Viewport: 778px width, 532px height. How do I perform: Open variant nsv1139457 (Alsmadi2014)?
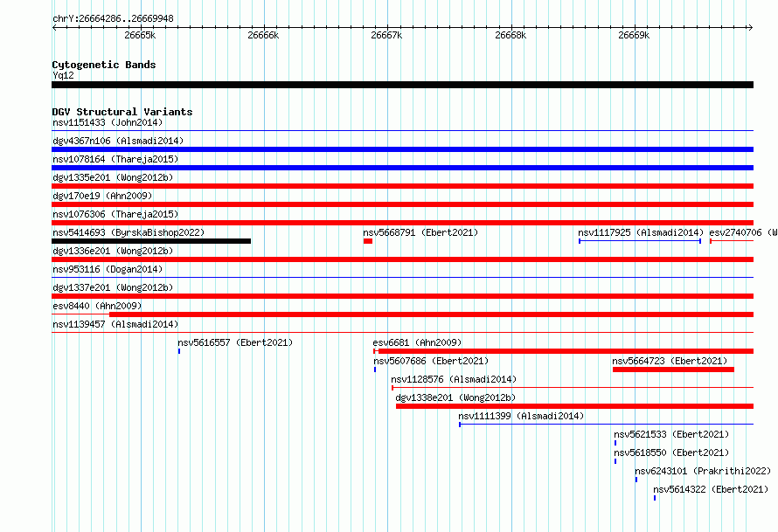[x=115, y=324]
